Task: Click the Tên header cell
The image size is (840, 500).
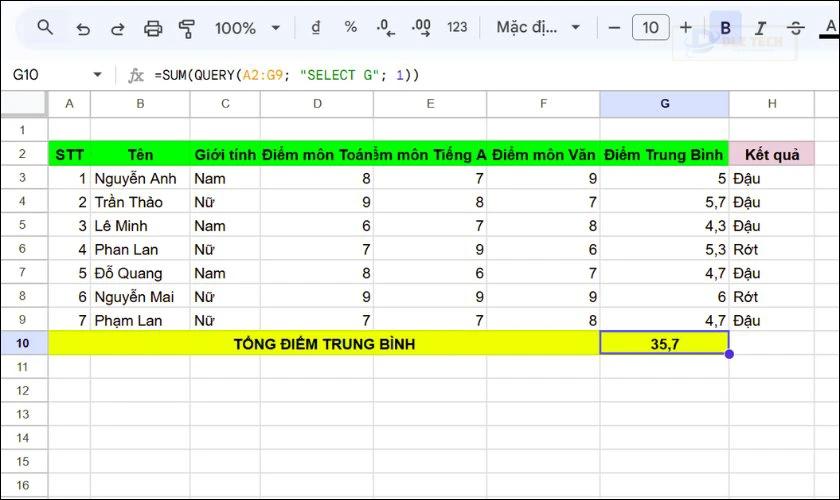Action: click(140, 154)
